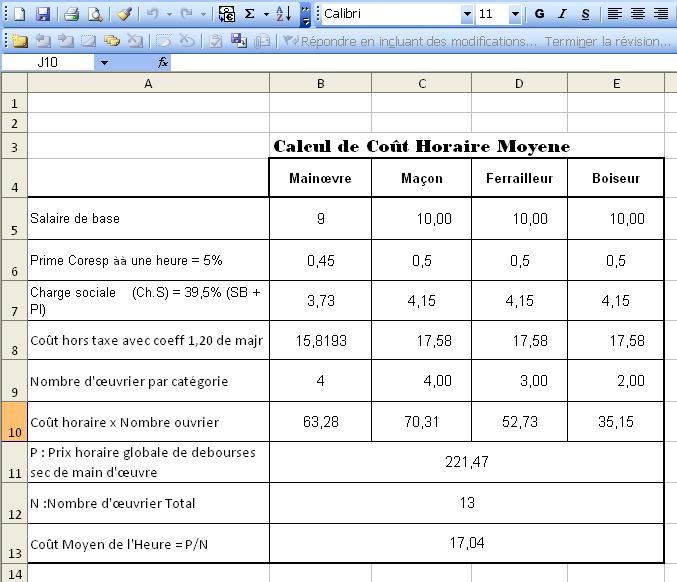
Task: Open the AutoSum functions dropdown arrow
Action: click(266, 14)
